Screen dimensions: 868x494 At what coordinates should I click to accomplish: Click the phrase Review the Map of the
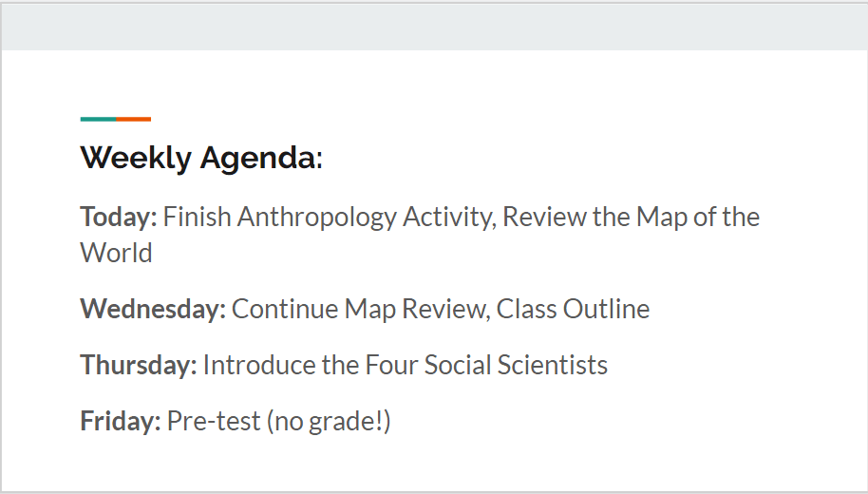tap(632, 218)
